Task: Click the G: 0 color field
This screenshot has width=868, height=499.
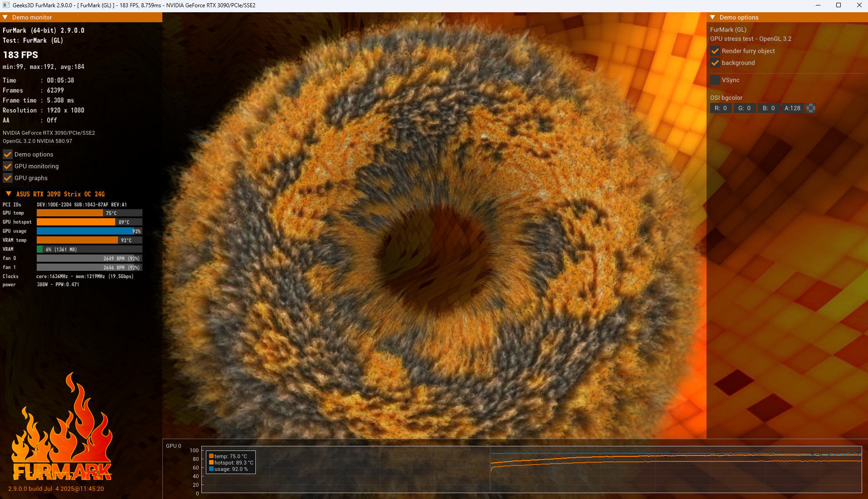Action: tap(745, 108)
